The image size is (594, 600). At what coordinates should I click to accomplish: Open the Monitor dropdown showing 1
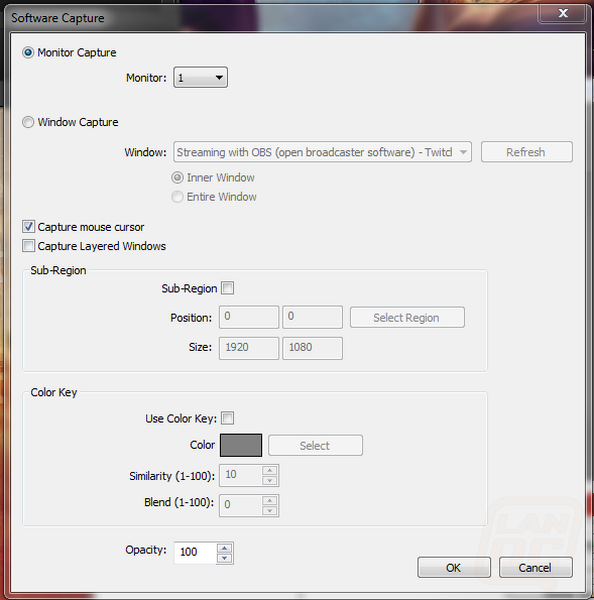coord(201,78)
